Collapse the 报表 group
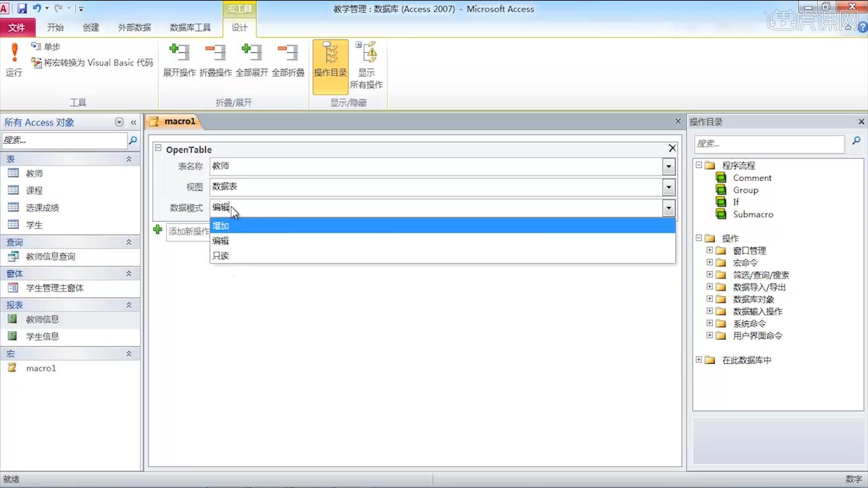This screenshot has height=488, width=868. (x=129, y=305)
